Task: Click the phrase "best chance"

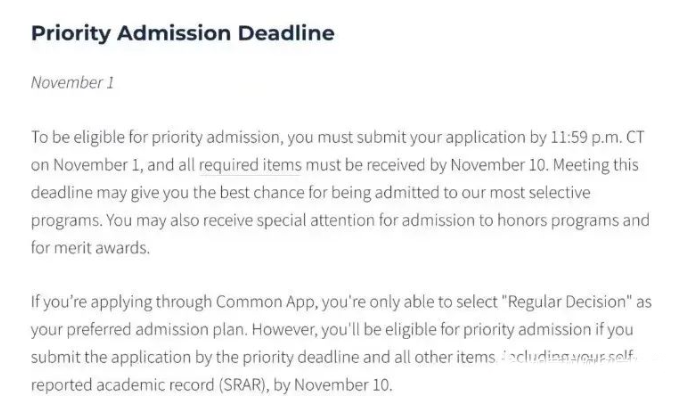Action: coord(262,193)
